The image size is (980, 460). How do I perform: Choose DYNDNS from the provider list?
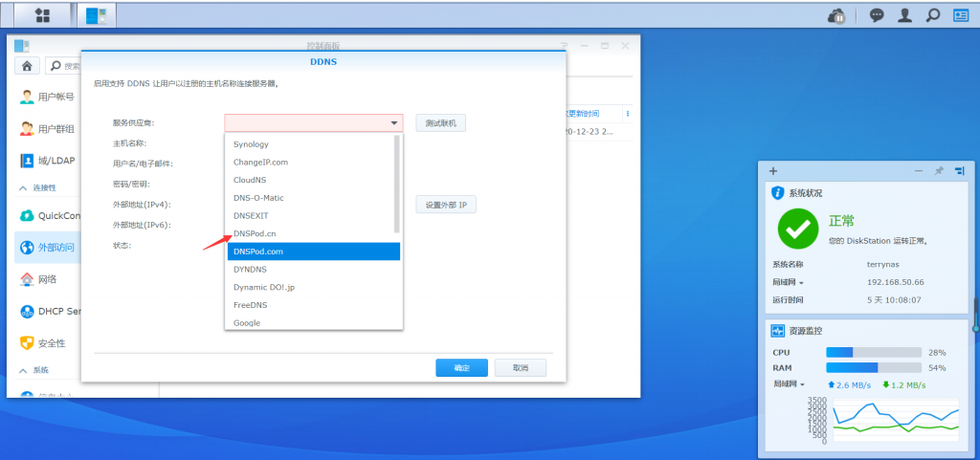314,270
